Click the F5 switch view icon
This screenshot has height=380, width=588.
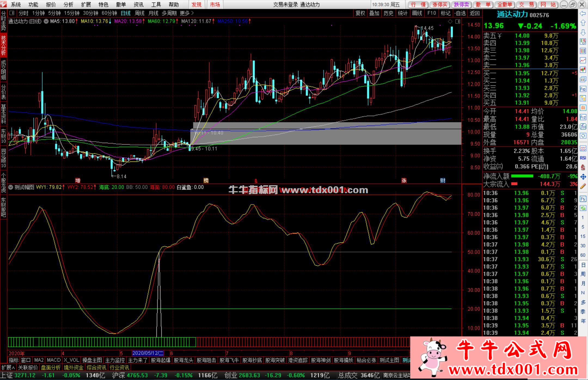click(583, 199)
